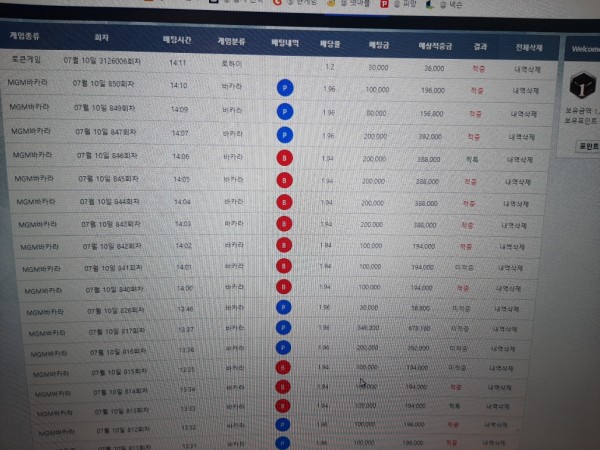Click the 13:46 betting time cell
The height and width of the screenshot is (450, 600).
click(x=185, y=308)
